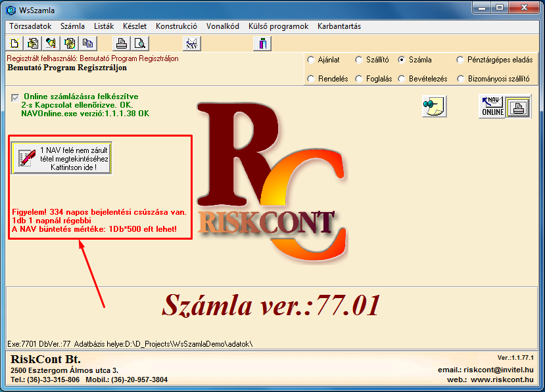Click the new blank document toolbar icon
This screenshot has height=392, width=545.
14,44
